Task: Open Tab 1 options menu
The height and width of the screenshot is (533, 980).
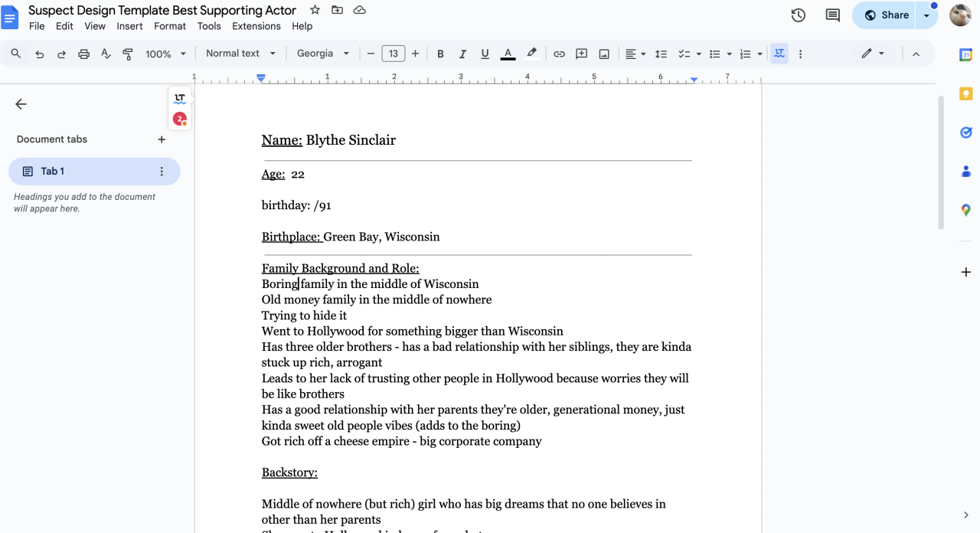Action: pos(162,172)
